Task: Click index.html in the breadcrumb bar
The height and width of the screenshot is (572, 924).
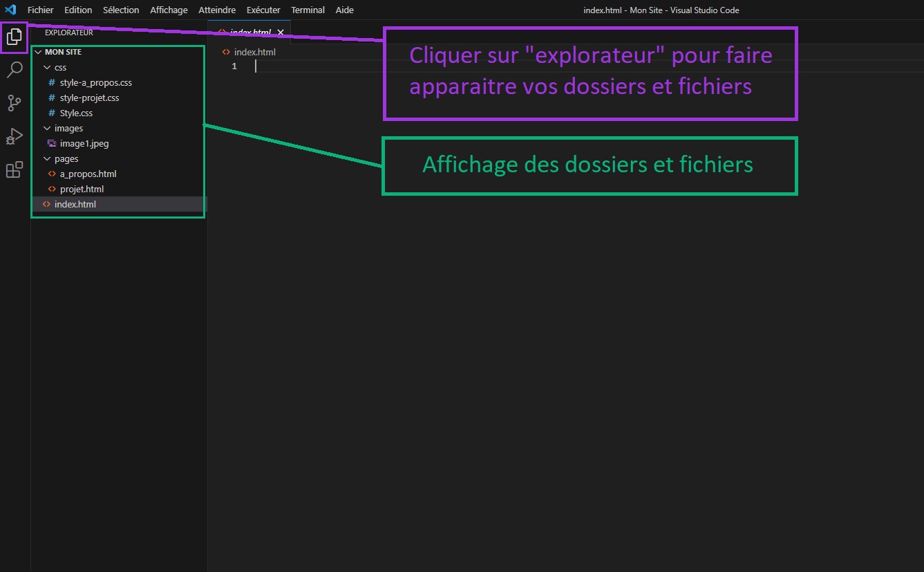Action: click(x=254, y=53)
